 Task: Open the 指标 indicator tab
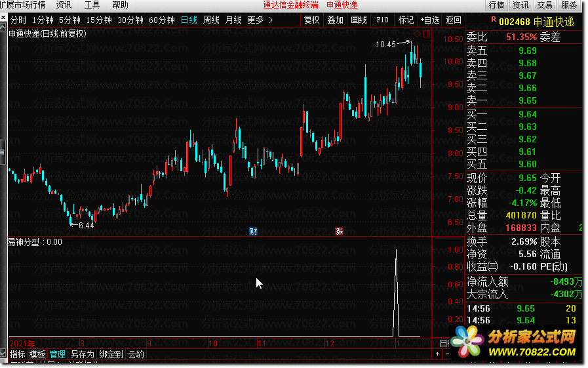pyautogui.click(x=17, y=354)
